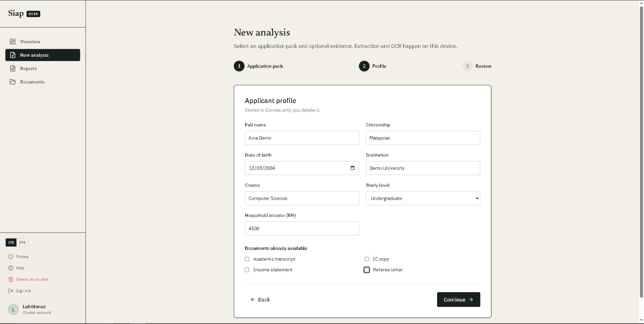Open Documents in sidebar
644x324 pixels.
click(x=43, y=82)
